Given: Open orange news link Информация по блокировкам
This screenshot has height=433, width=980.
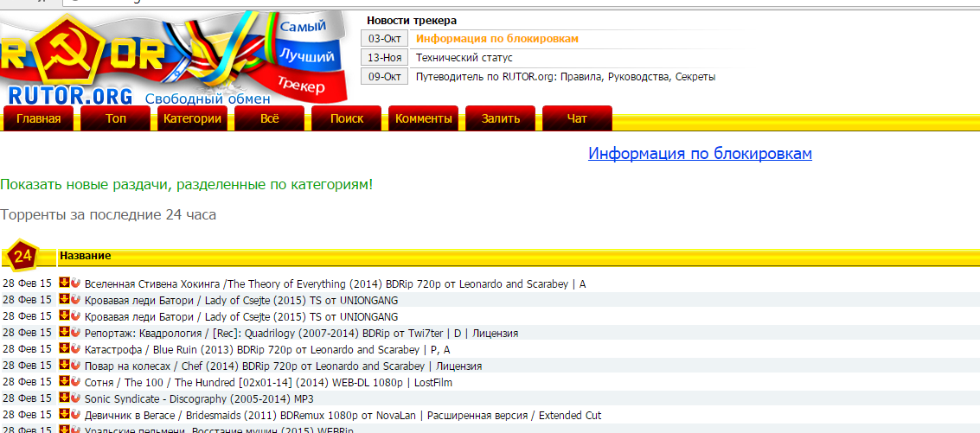Looking at the screenshot, I should pyautogui.click(x=497, y=39).
